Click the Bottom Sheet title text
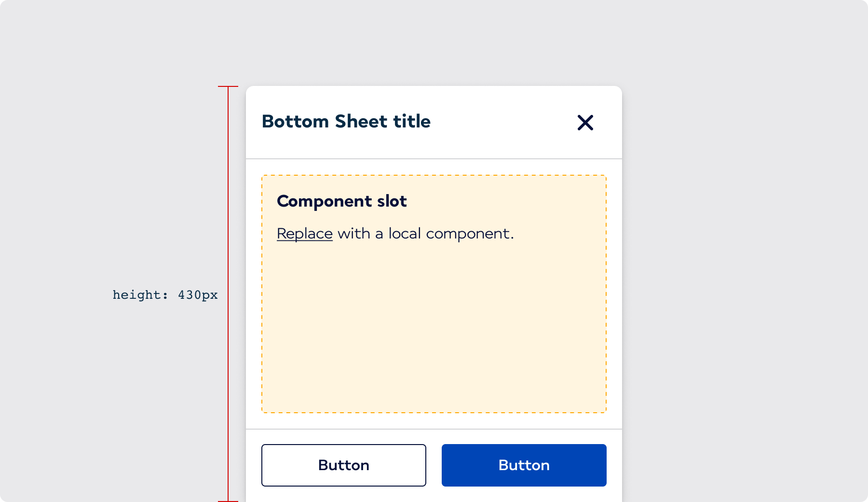This screenshot has width=868, height=502. coord(346,122)
